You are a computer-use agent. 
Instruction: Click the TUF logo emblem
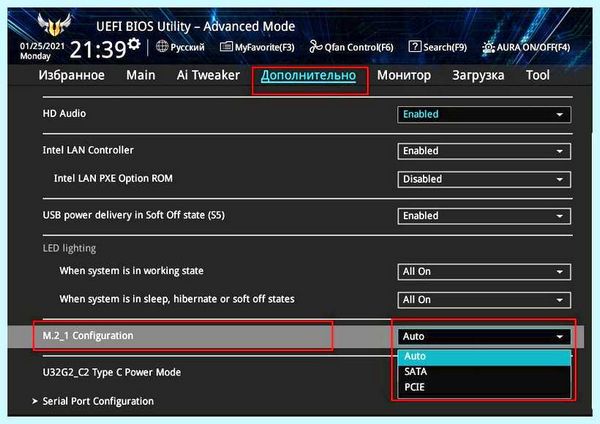pos(54,24)
